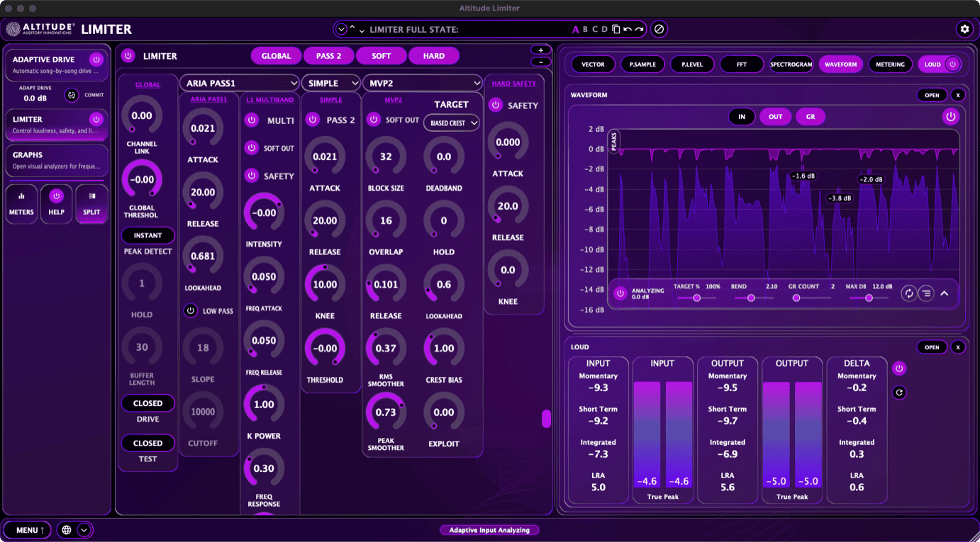Screen dimensions: 980x542
Task: Toggle the Waveform display power button
Action: click(951, 117)
